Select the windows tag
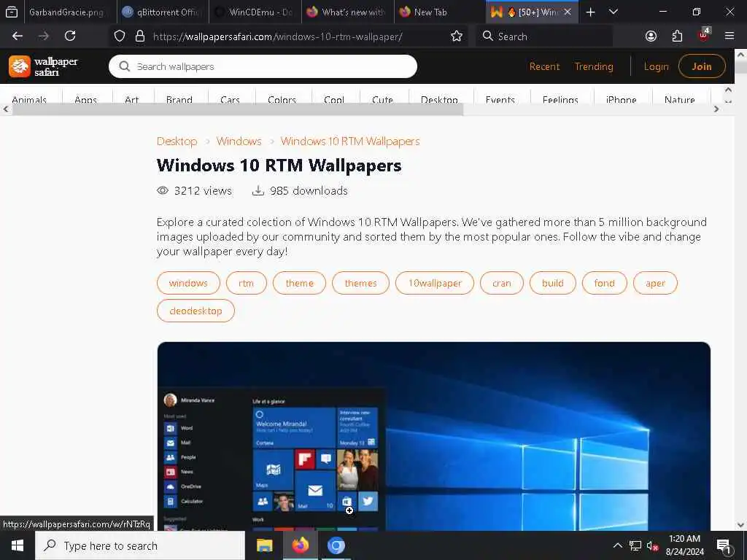This screenshot has height=560, width=747. (188, 283)
